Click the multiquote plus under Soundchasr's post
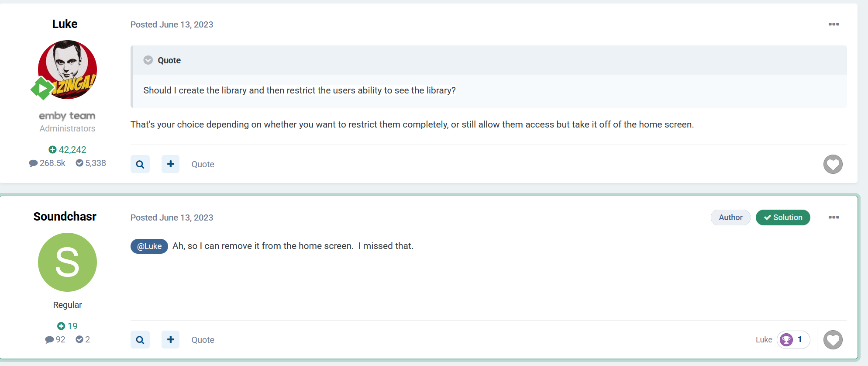The width and height of the screenshot is (868, 366). [171, 340]
